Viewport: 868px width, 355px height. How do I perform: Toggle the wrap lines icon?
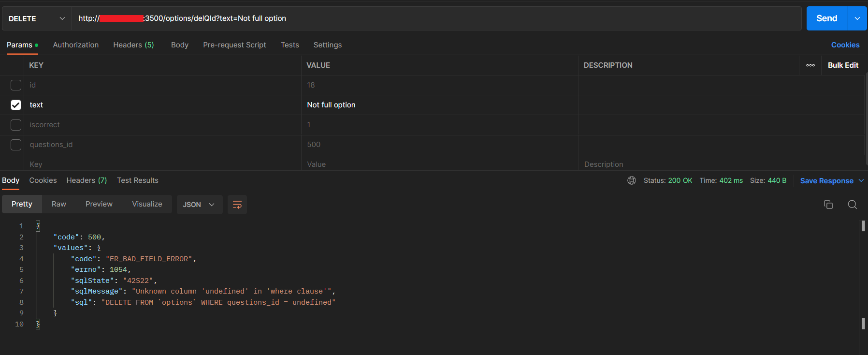[x=237, y=205]
